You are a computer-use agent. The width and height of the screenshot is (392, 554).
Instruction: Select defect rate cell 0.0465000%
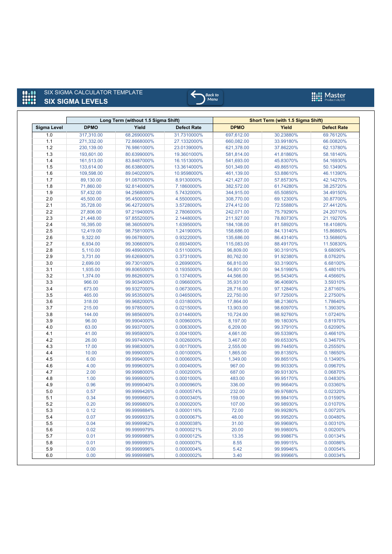[189, 295]
